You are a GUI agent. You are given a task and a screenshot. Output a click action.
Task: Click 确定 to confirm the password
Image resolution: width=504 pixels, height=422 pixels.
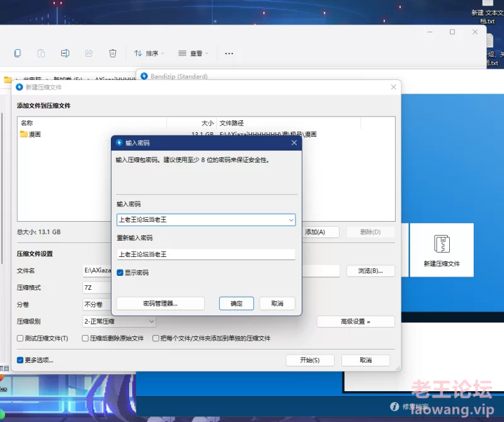tap(236, 303)
